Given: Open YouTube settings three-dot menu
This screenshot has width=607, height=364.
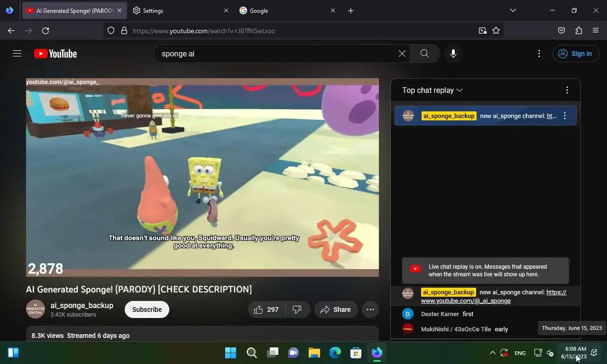Looking at the screenshot, I should pyautogui.click(x=539, y=54).
